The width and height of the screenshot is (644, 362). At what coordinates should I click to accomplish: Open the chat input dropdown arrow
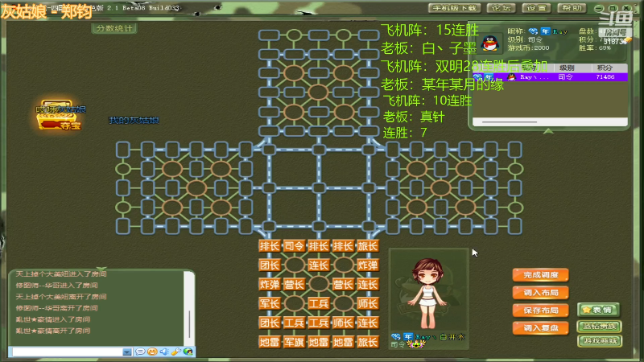pyautogui.click(x=127, y=352)
